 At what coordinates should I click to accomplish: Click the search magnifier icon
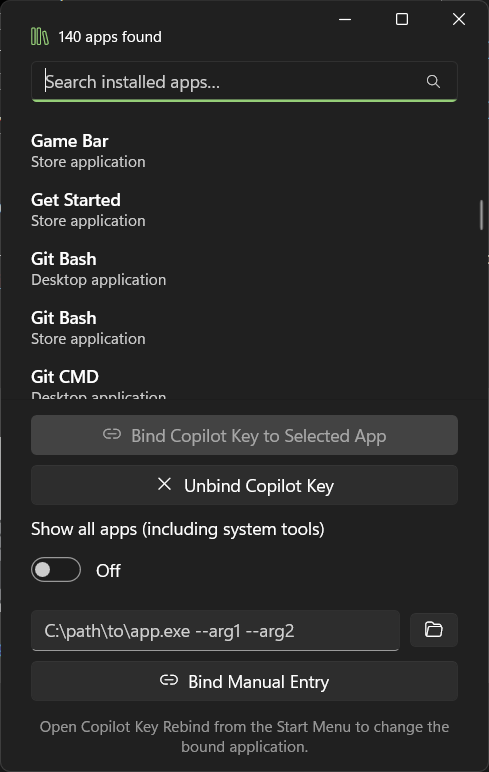[433, 81]
